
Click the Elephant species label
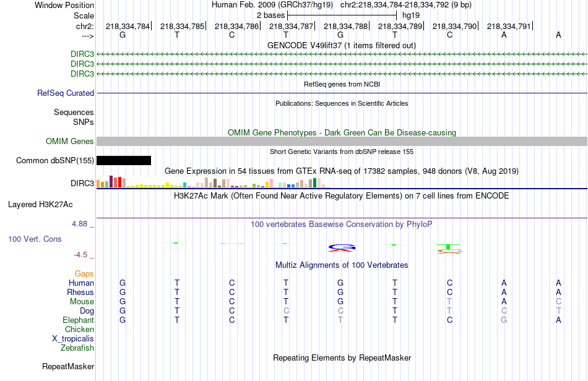click(79, 320)
